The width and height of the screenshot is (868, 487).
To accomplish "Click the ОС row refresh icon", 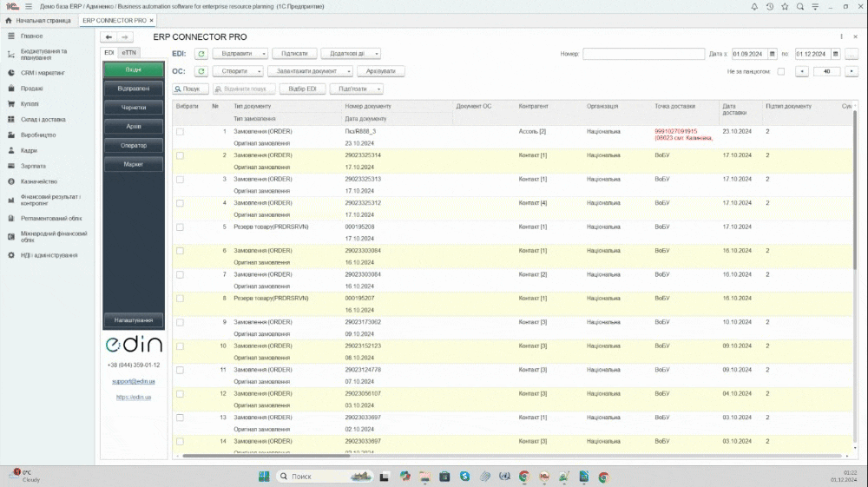I will 201,71.
